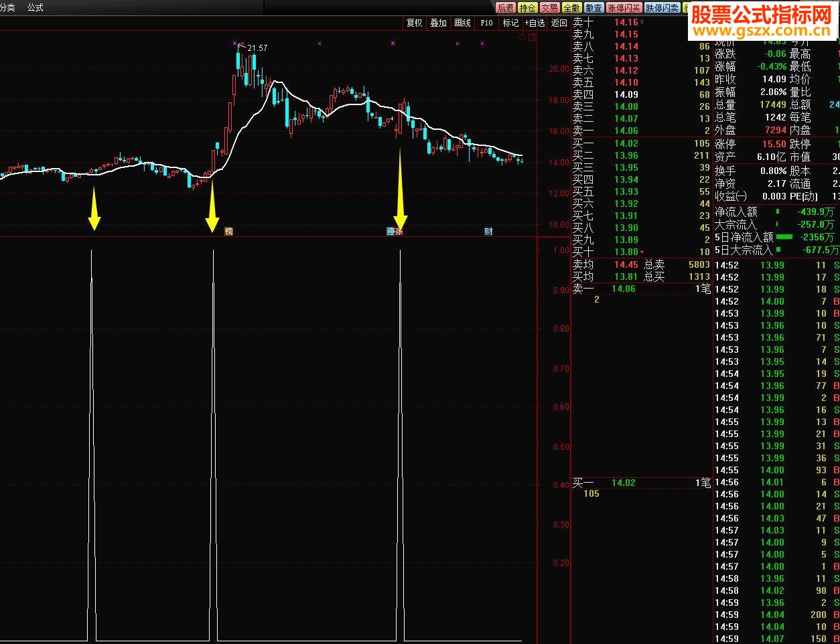Click the down arrow beside 13.88
Screen dimensions: 840x644
click(642, 252)
